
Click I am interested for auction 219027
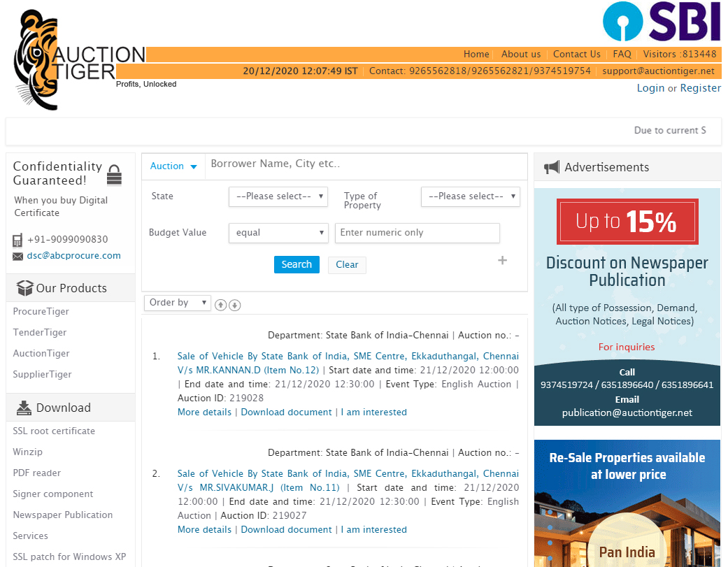coord(373,529)
